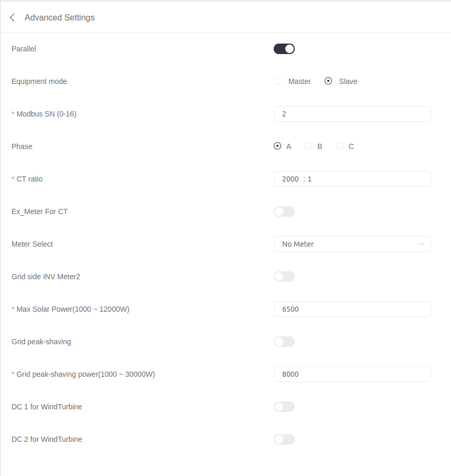Click the back arrow icon
Screen dimensions: 451x476
(x=13, y=18)
